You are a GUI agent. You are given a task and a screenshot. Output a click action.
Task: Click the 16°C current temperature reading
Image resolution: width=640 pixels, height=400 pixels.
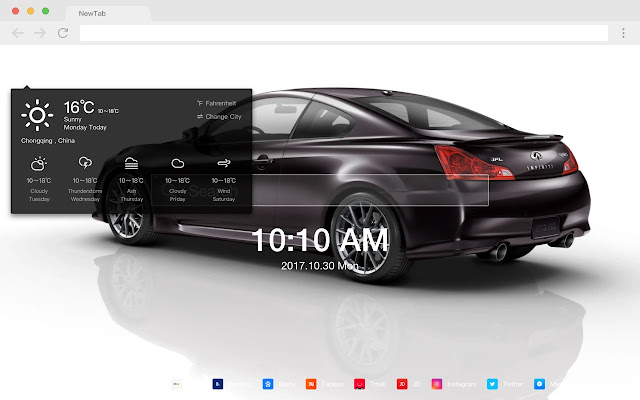79,107
